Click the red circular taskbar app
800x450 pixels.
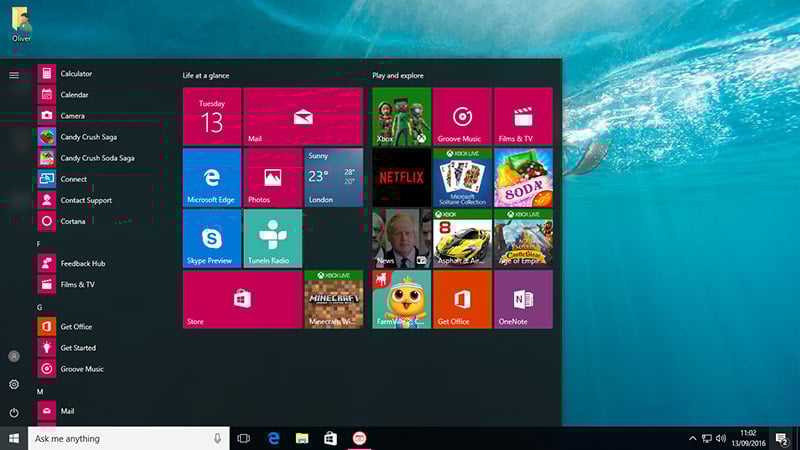click(359, 438)
